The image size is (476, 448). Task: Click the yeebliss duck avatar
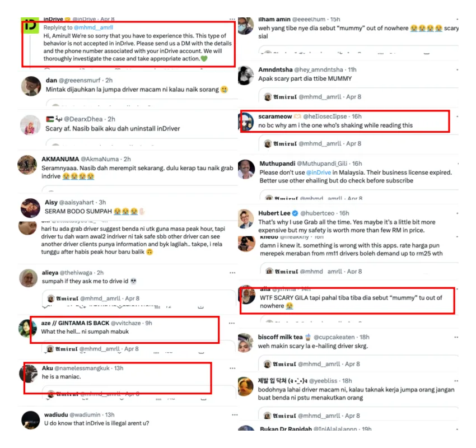point(245,386)
